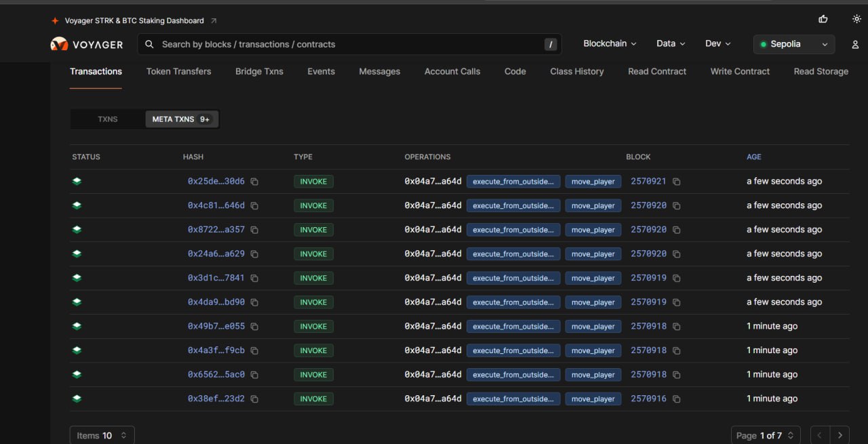The width and height of the screenshot is (868, 444).
Task: Click the thumbs up feedback icon
Action: click(823, 19)
